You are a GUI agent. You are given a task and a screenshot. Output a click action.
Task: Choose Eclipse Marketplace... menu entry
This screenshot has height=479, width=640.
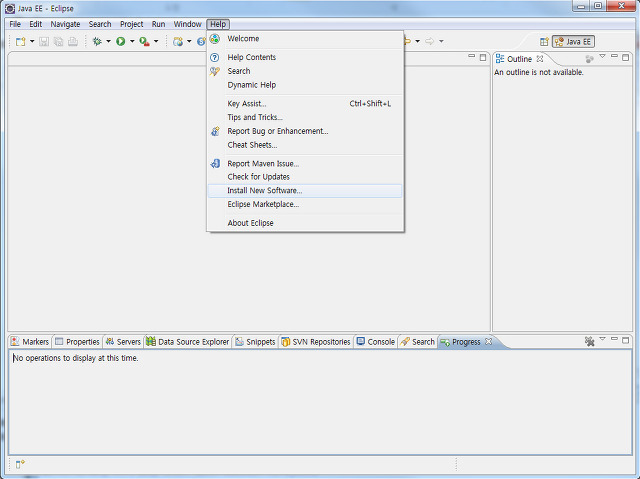point(305,204)
